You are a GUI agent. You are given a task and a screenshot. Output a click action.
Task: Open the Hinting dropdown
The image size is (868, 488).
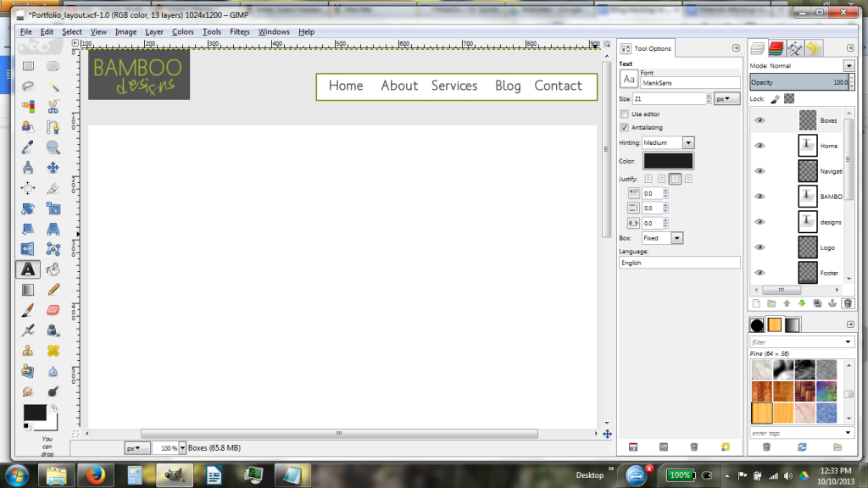click(x=688, y=142)
